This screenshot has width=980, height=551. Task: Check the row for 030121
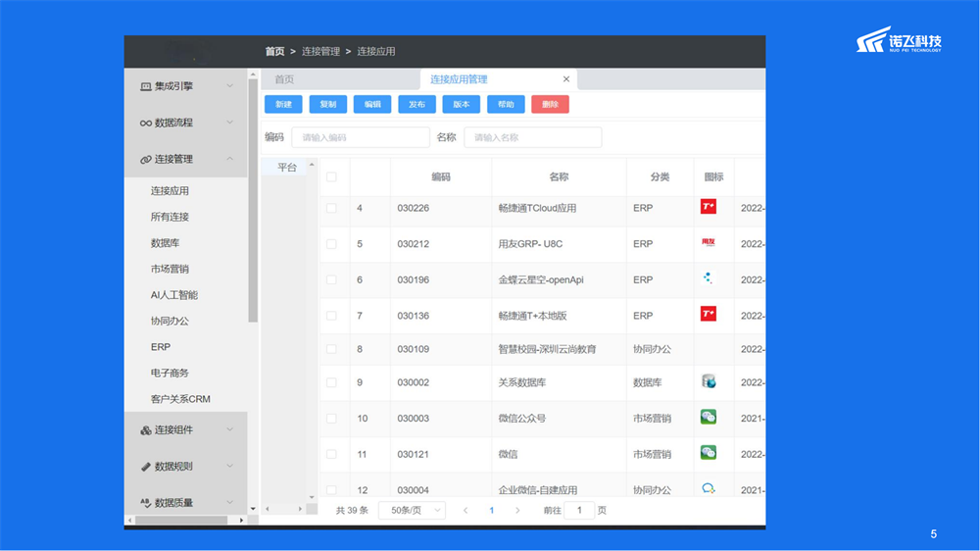coord(331,454)
